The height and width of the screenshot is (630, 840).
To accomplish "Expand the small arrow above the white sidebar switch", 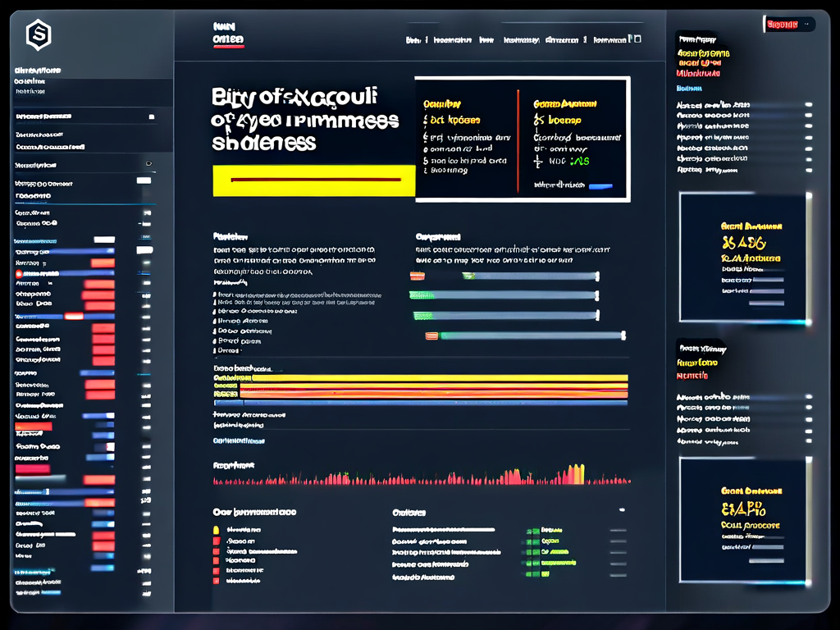I will tap(148, 164).
